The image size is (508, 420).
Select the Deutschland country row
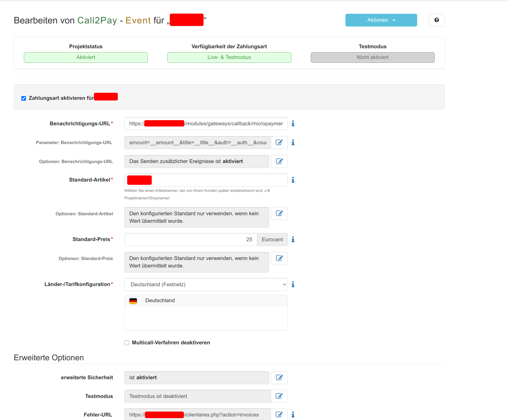[x=206, y=301]
